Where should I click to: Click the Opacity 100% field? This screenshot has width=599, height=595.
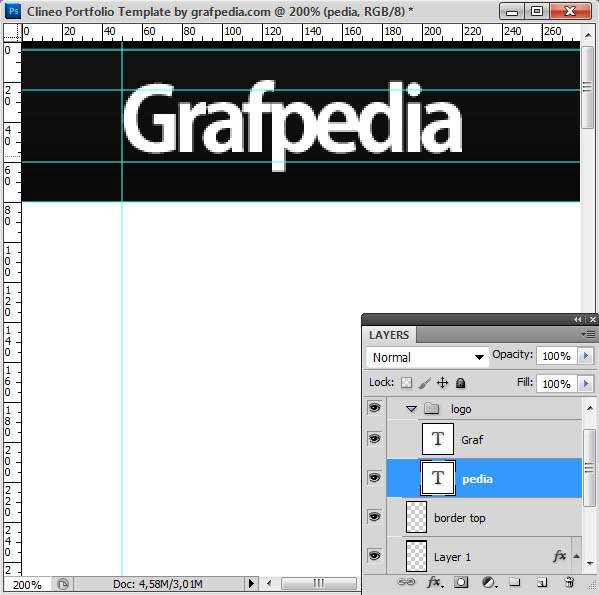pos(557,356)
